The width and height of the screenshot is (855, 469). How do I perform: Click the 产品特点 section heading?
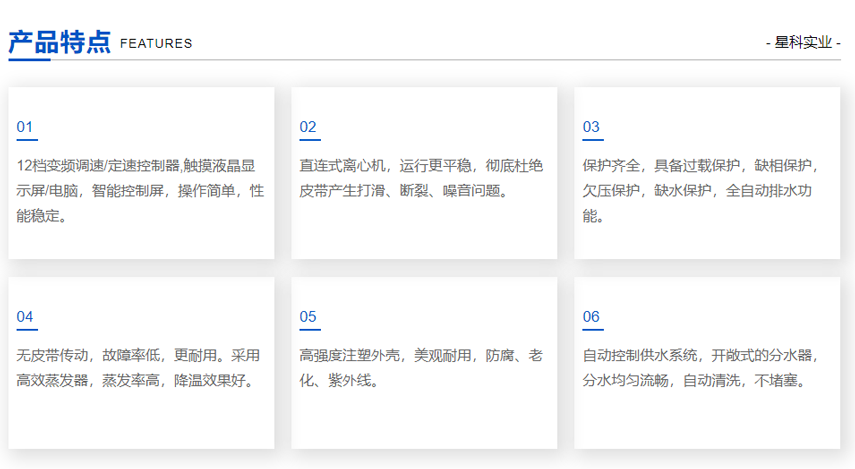[59, 42]
